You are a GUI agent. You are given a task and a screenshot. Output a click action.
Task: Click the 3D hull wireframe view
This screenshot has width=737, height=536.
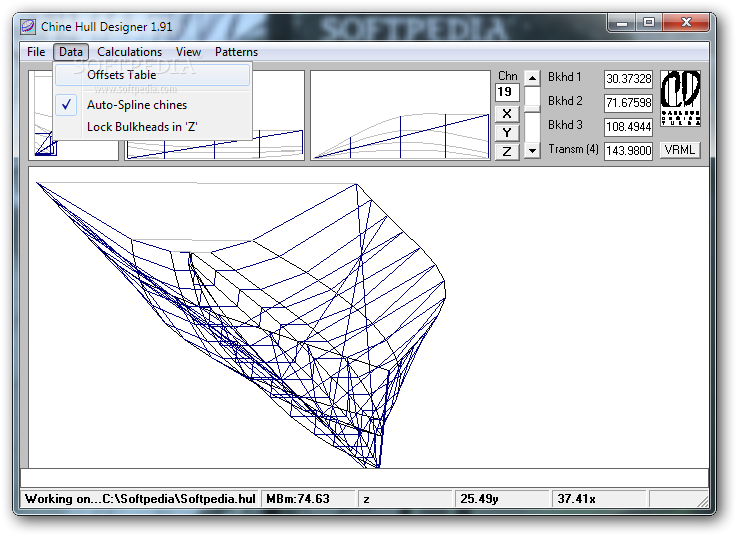(368, 317)
